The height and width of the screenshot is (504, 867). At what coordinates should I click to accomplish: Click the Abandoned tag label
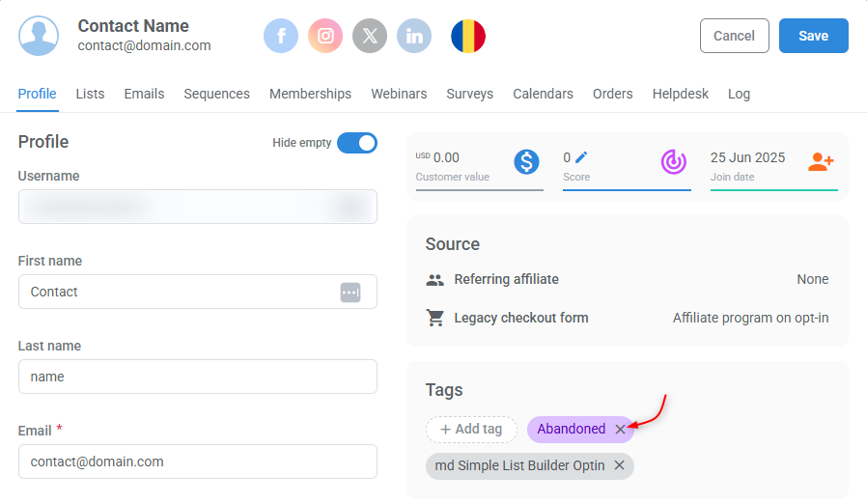tap(572, 430)
